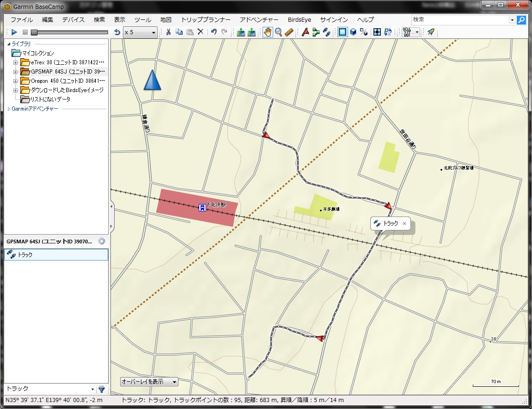Image resolution: width=532 pixels, height=409 pixels.
Task: Click the Copy icon in toolbar
Action: point(179,32)
